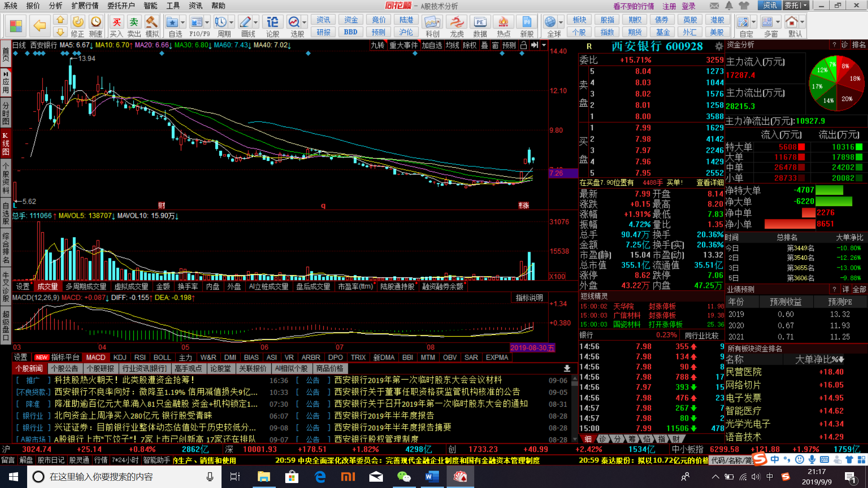Switch to the 换手率 sub-chart tab
Viewport: 868px width, 488px height.
(x=188, y=286)
